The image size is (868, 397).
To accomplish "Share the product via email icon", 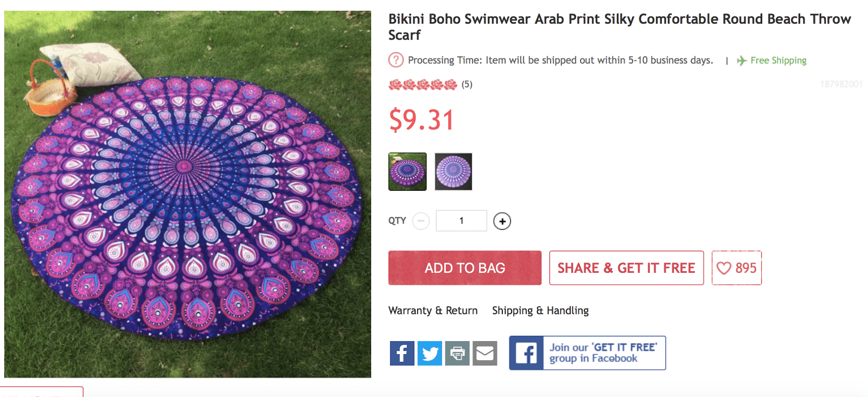I will click(x=485, y=353).
